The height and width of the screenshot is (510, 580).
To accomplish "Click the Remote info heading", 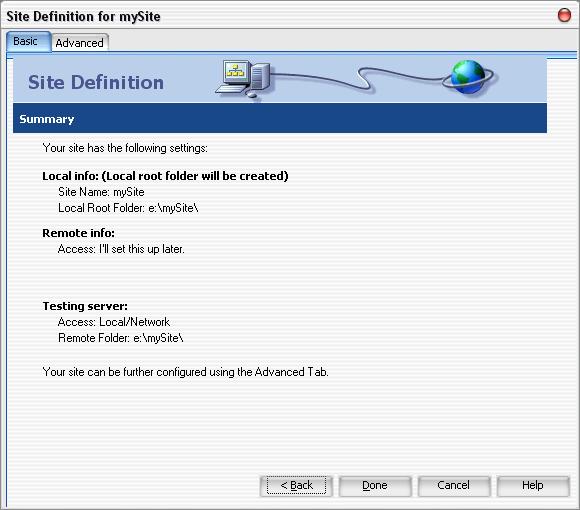I will pyautogui.click(x=78, y=233).
